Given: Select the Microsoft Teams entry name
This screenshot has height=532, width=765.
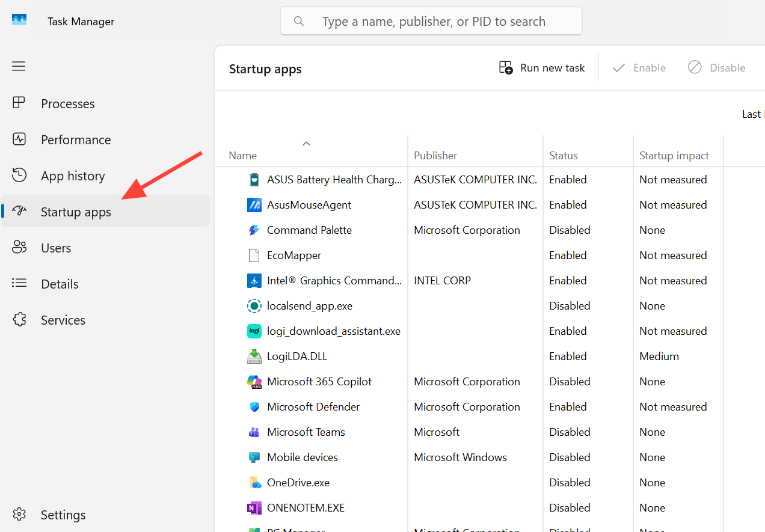Looking at the screenshot, I should 306,432.
